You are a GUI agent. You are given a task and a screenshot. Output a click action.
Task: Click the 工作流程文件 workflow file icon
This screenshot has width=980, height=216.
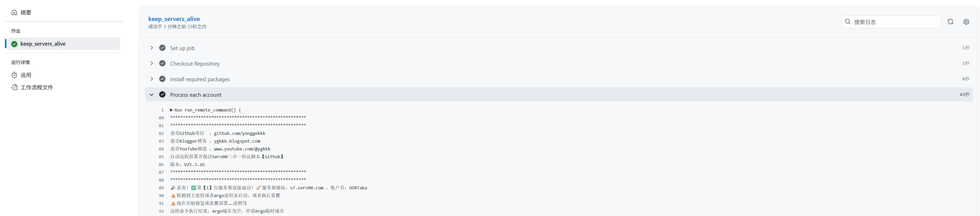click(14, 87)
